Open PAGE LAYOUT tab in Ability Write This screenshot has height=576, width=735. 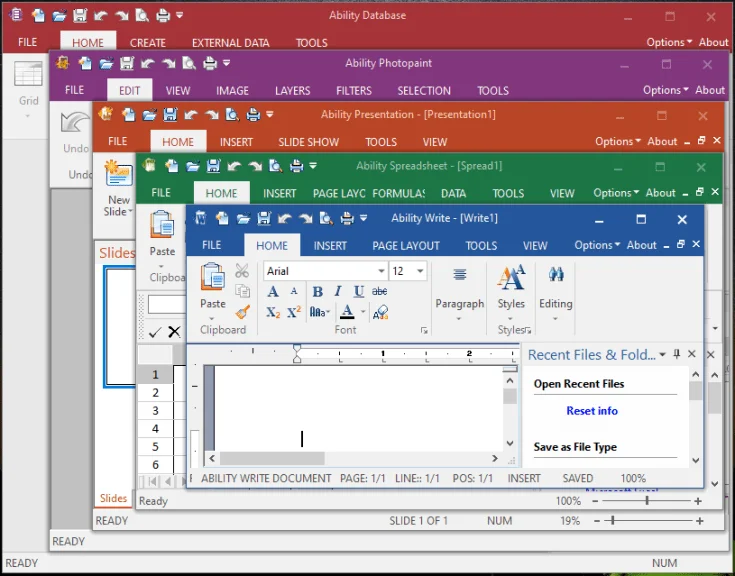[x=406, y=246]
